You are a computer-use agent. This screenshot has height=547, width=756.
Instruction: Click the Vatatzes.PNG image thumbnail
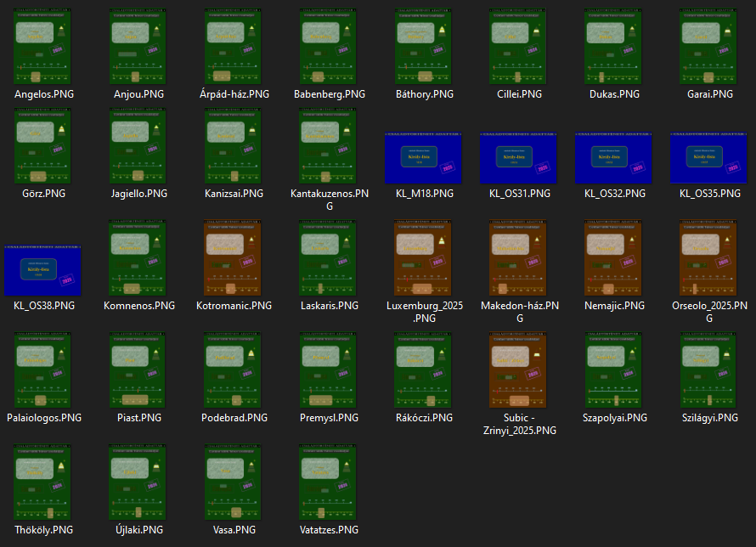(329, 482)
